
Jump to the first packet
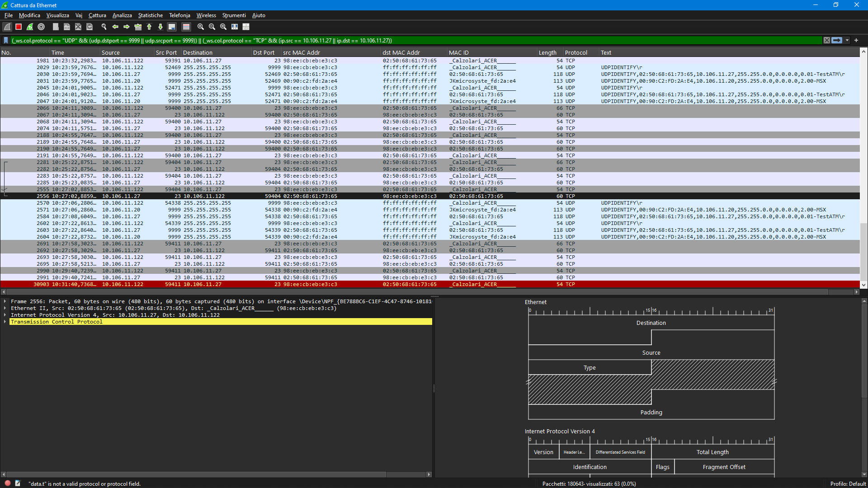tap(149, 27)
